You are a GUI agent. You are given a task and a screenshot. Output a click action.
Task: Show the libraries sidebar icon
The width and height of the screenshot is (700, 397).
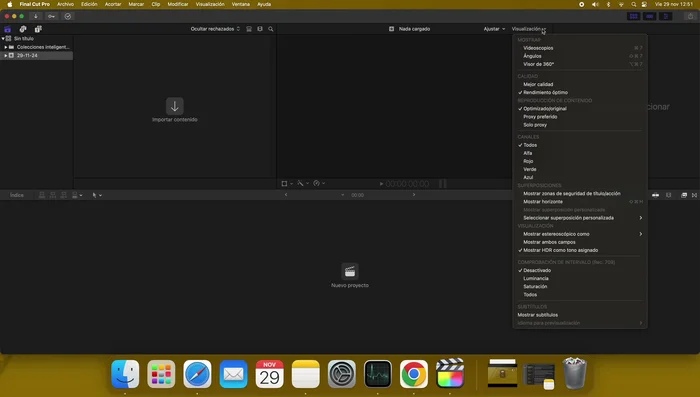click(x=8, y=29)
